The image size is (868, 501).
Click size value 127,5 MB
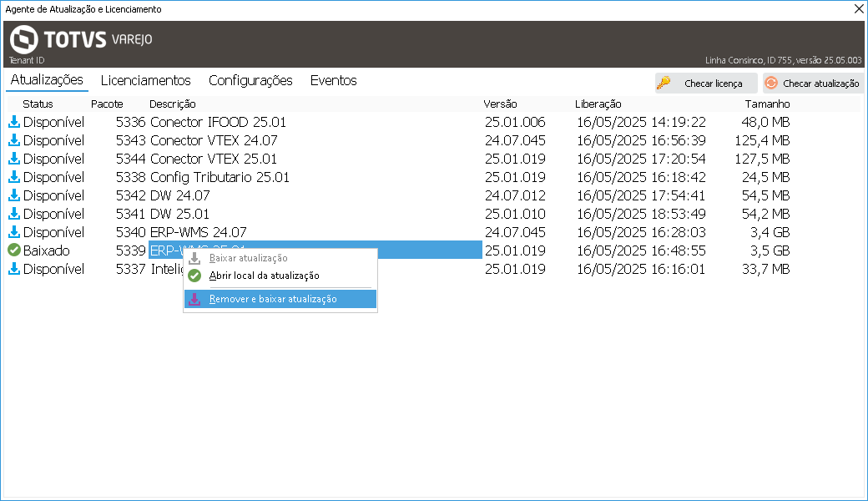coord(762,159)
